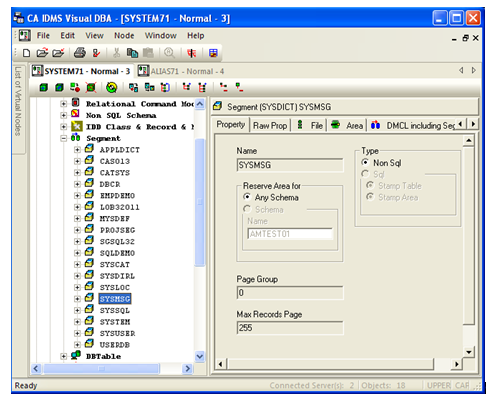Select the Stamp Table radio button

coord(370,185)
